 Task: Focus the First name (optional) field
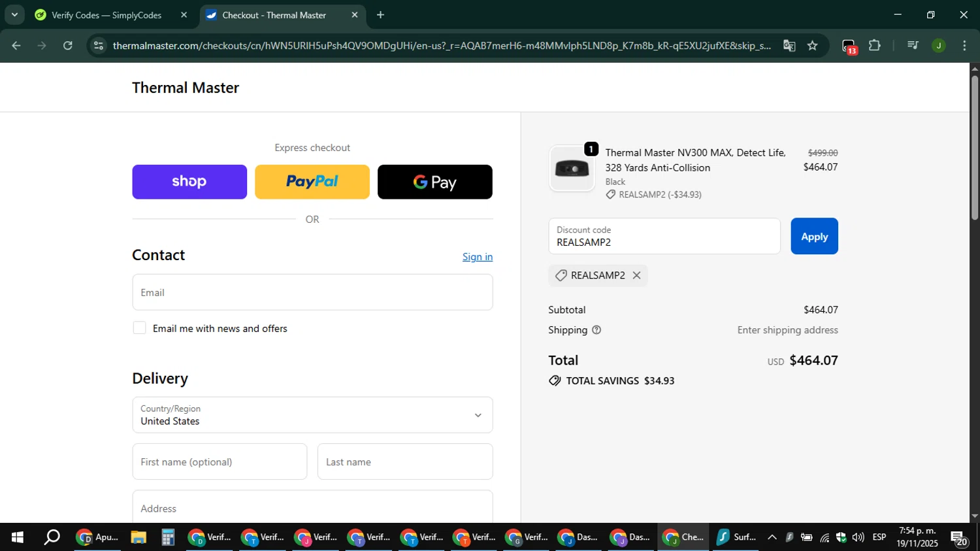coord(220,461)
